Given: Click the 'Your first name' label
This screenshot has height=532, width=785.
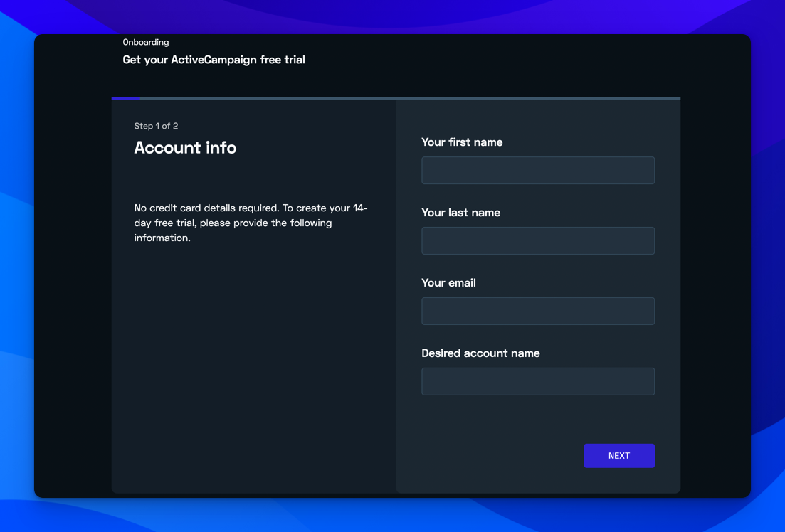Looking at the screenshot, I should pos(461,142).
